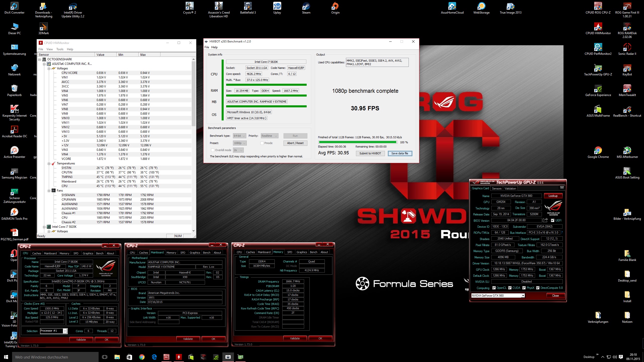The image size is (644, 362).
Task: Click the Abort / Reset button
Action: (295, 143)
